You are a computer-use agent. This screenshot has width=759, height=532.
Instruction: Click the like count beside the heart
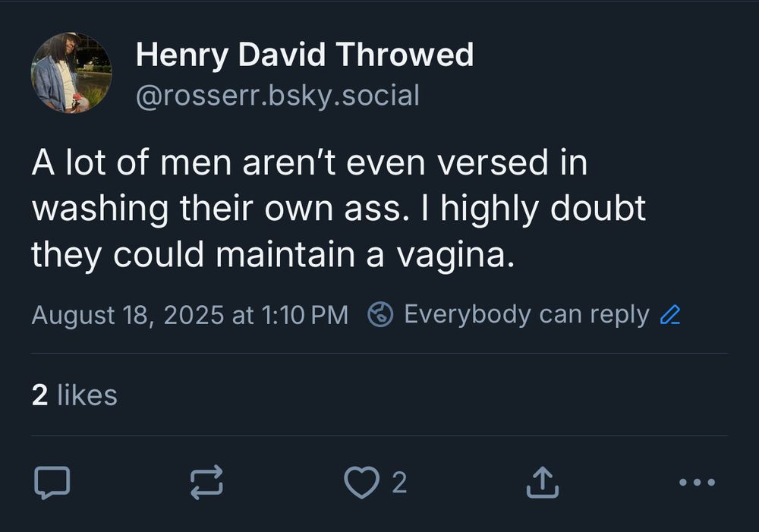[x=399, y=482]
